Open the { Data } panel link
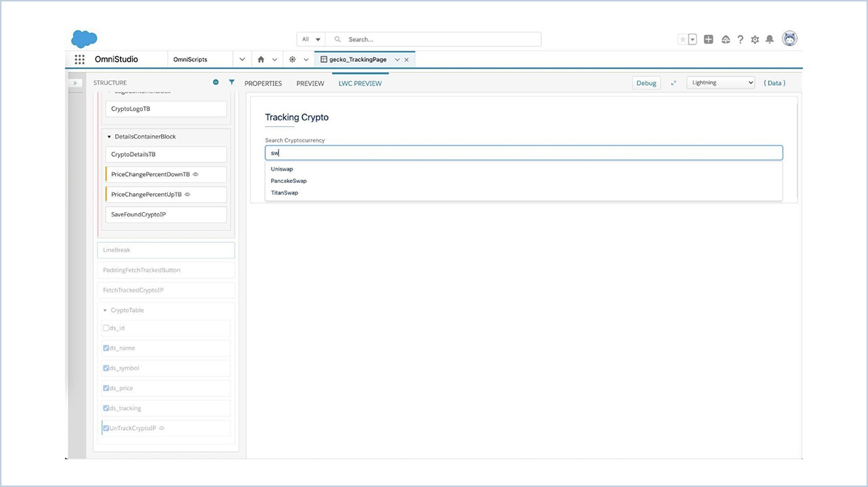Viewport: 868px width, 487px height. pos(774,82)
